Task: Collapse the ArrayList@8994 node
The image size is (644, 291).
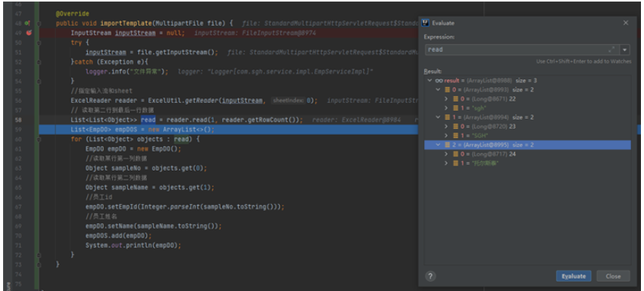Action: point(438,117)
